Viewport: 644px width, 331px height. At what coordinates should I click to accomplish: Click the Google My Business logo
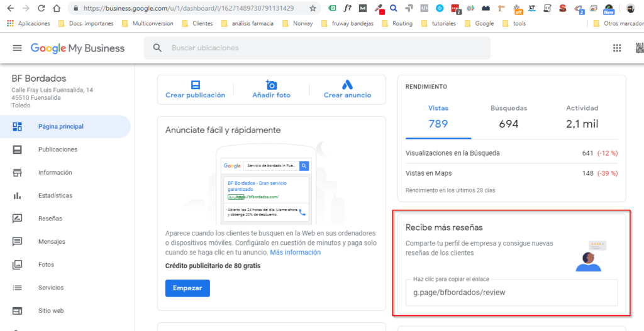[x=77, y=48]
